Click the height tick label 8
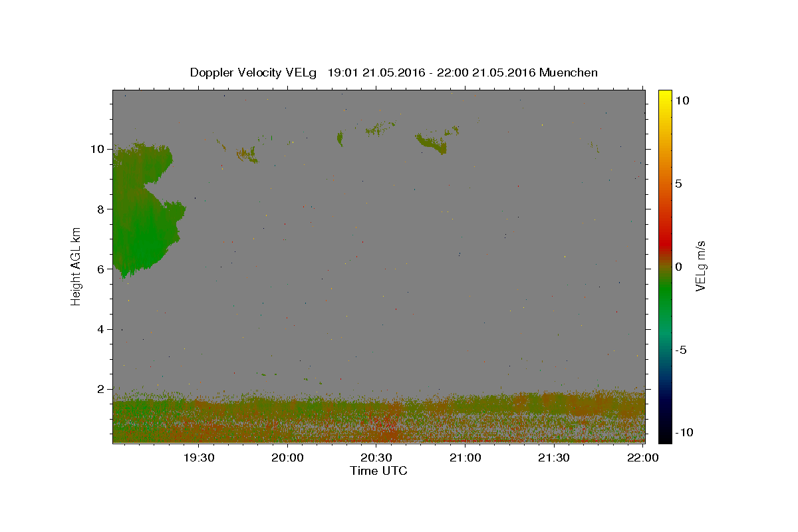798x532 pixels. [101, 209]
